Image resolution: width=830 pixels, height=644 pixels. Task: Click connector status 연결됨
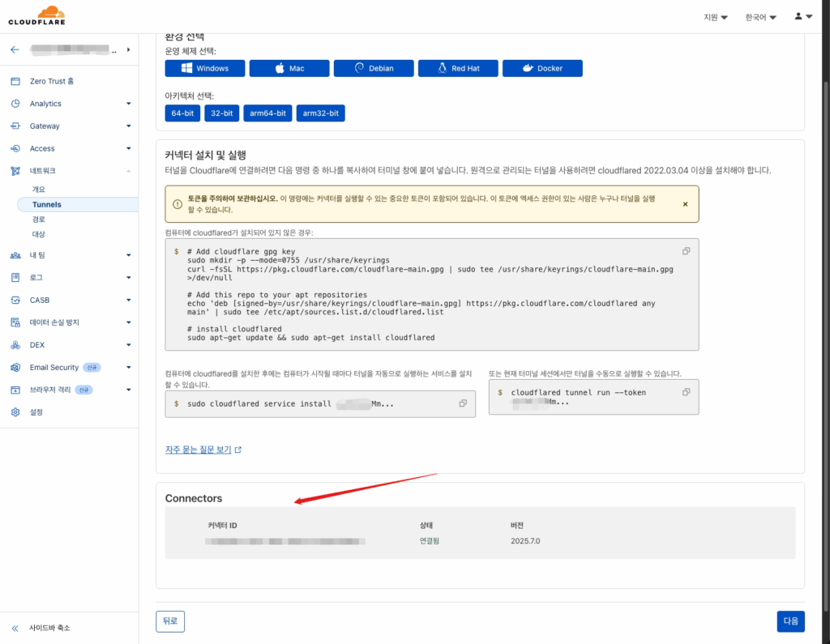(430, 541)
